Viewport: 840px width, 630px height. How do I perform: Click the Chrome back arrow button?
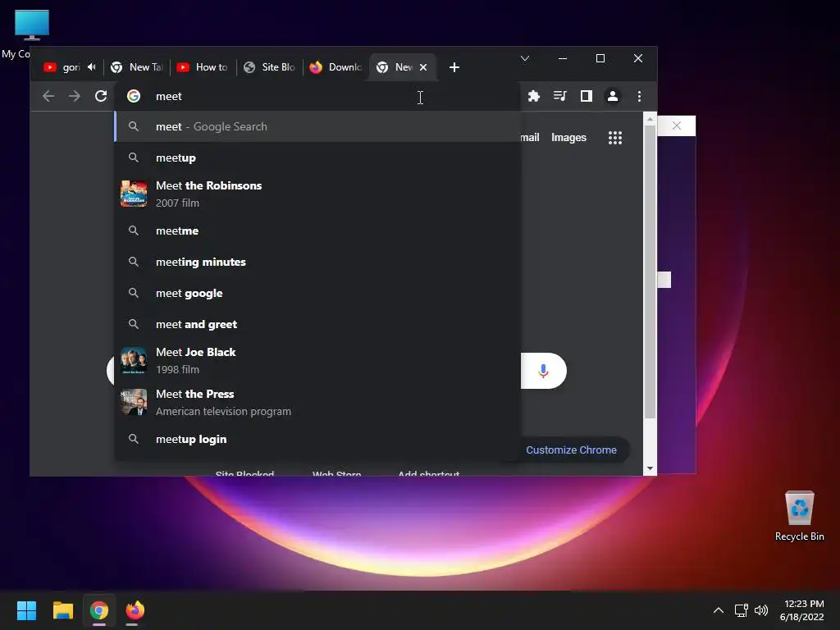[48, 97]
